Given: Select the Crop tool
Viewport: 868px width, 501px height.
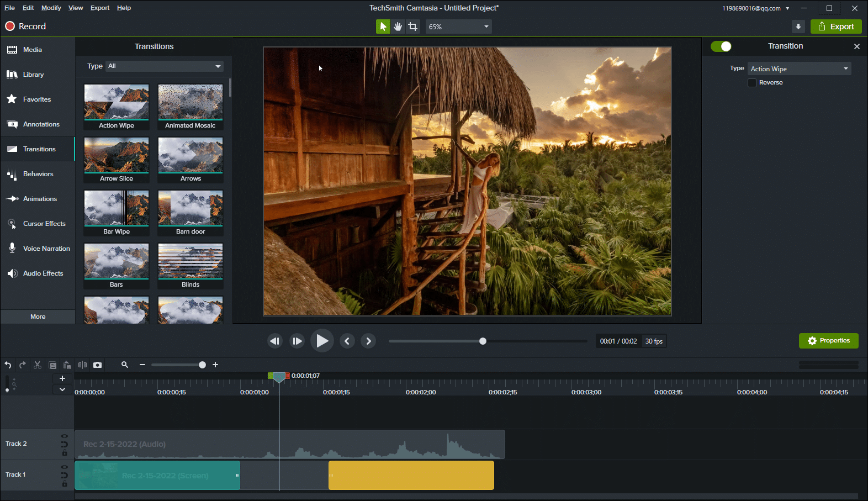Looking at the screenshot, I should 412,27.
